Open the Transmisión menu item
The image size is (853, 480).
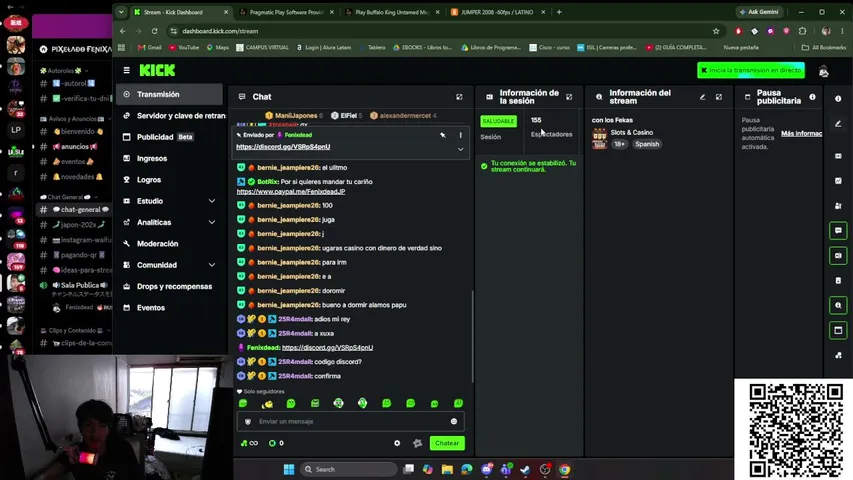(169, 94)
